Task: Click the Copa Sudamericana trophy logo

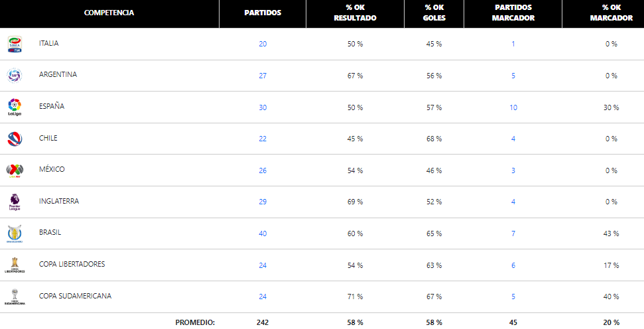Action: pyautogui.click(x=15, y=297)
